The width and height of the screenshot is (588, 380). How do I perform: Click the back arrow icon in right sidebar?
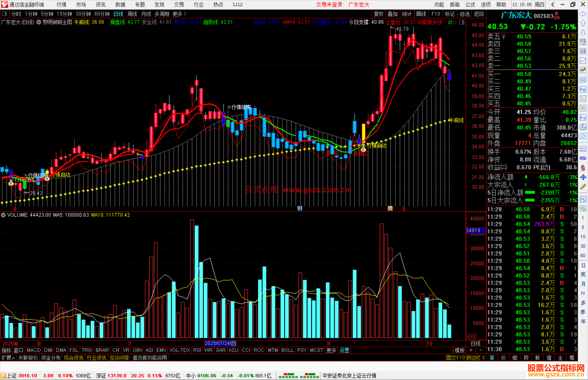pyautogui.click(x=583, y=14)
